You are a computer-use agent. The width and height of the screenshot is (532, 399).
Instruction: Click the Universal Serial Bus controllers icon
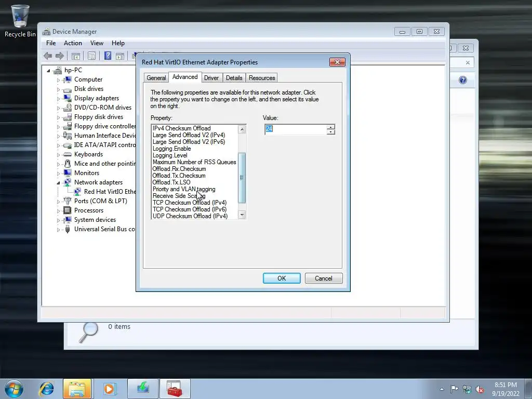tap(68, 229)
